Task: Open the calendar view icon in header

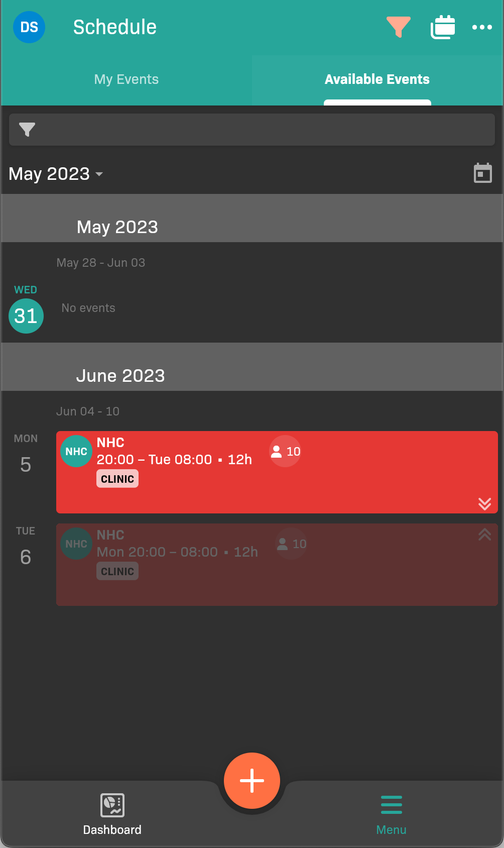Action: (x=443, y=27)
